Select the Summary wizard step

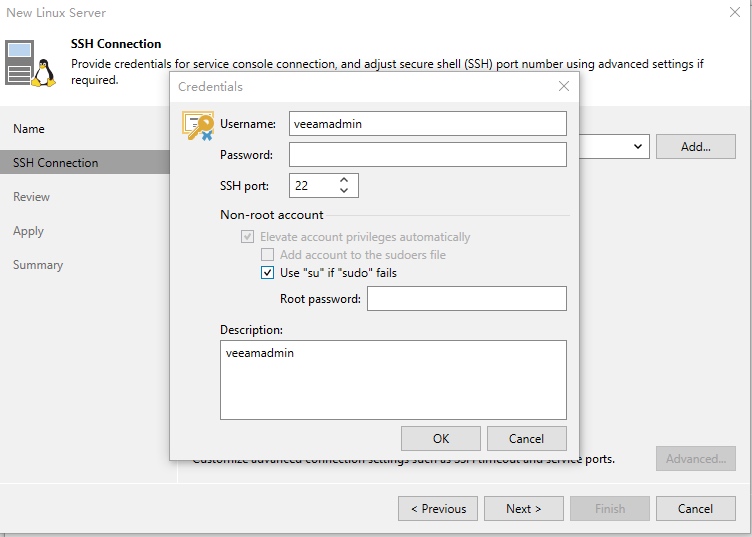(38, 265)
